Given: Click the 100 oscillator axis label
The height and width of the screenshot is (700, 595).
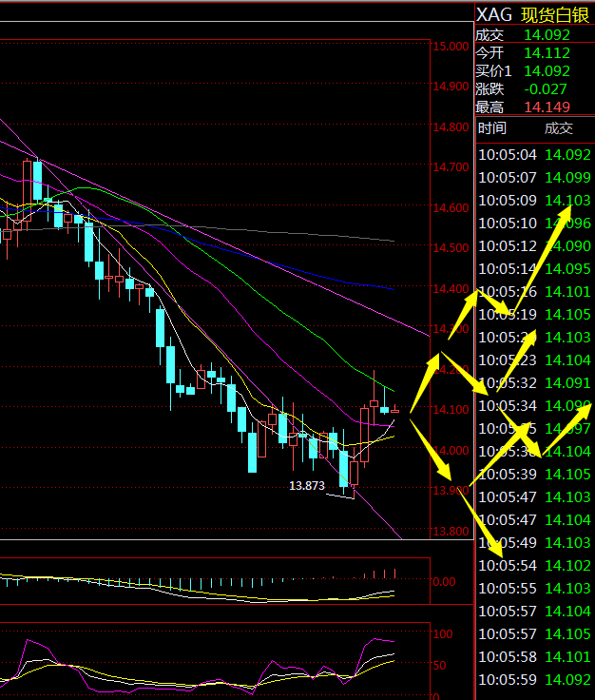Looking at the screenshot, I should 443,634.
